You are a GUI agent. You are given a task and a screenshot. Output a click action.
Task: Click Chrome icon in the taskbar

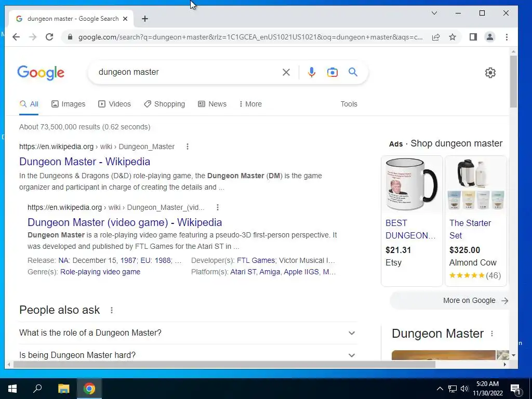(x=89, y=389)
